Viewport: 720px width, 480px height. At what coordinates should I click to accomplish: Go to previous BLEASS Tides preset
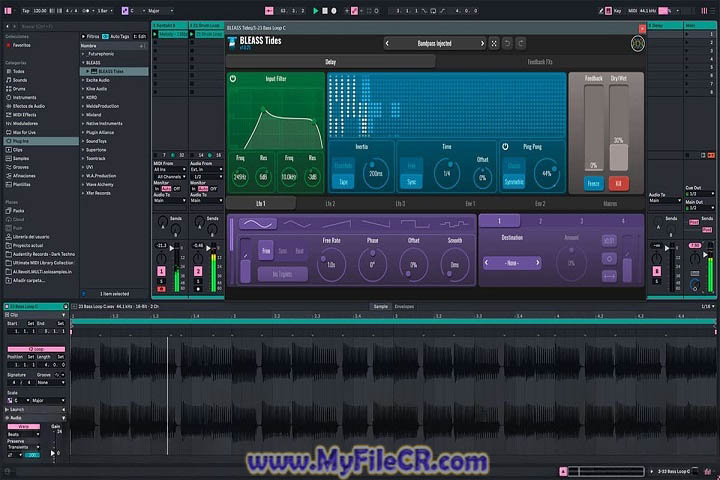click(x=387, y=44)
